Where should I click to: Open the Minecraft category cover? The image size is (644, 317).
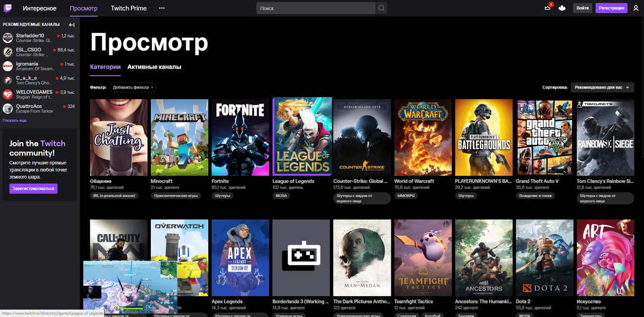coord(179,137)
